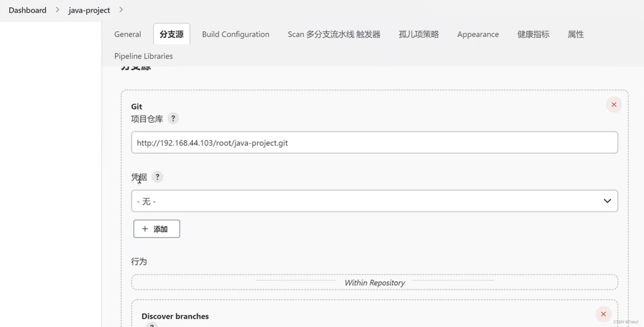Select the 分支源 tab
The image size is (644, 327).
(x=172, y=34)
